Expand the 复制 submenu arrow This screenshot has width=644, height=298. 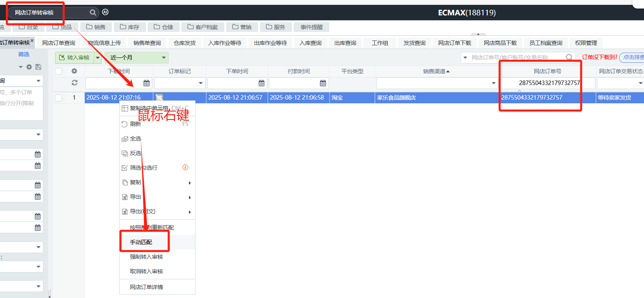[x=190, y=183]
